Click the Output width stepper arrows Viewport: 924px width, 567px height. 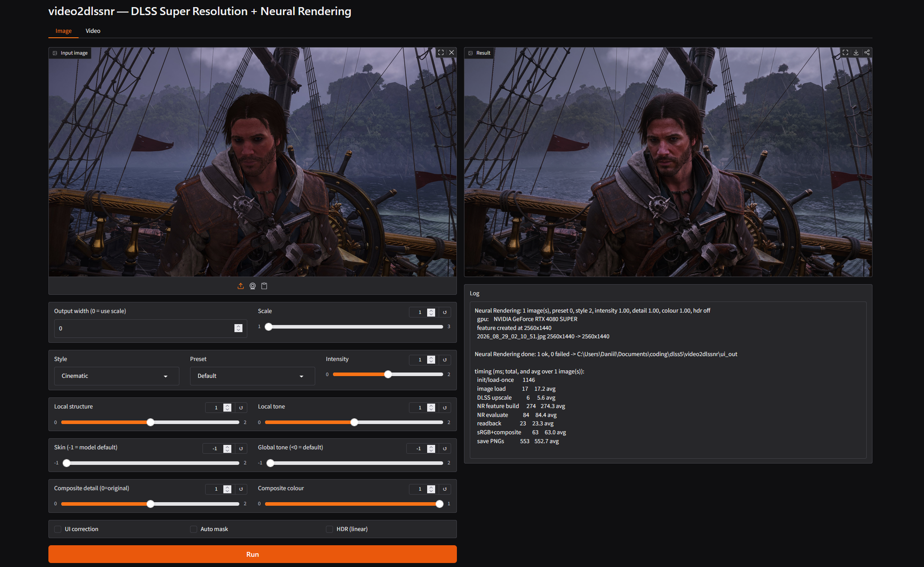click(x=238, y=328)
